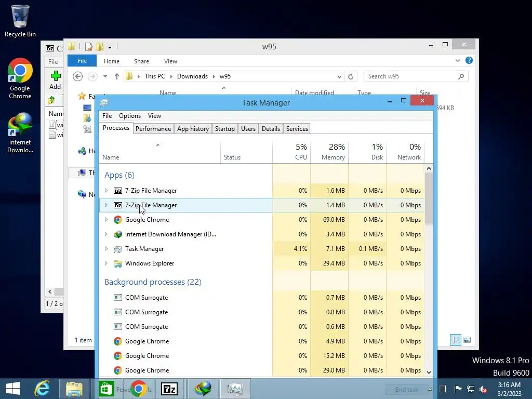Open Quick Access Toolbar customize dropdown

point(110,47)
